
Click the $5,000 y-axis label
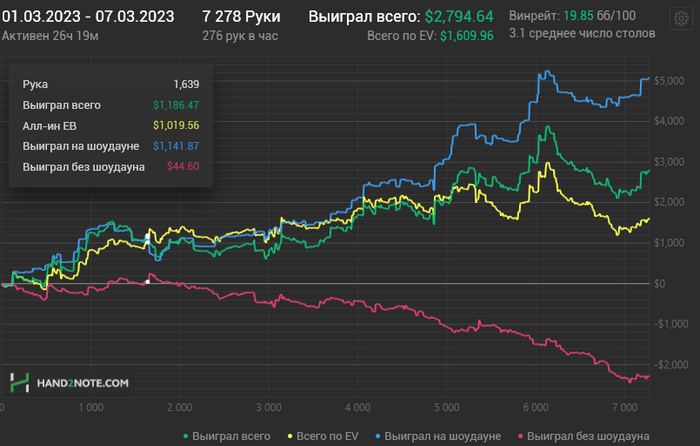(669, 81)
